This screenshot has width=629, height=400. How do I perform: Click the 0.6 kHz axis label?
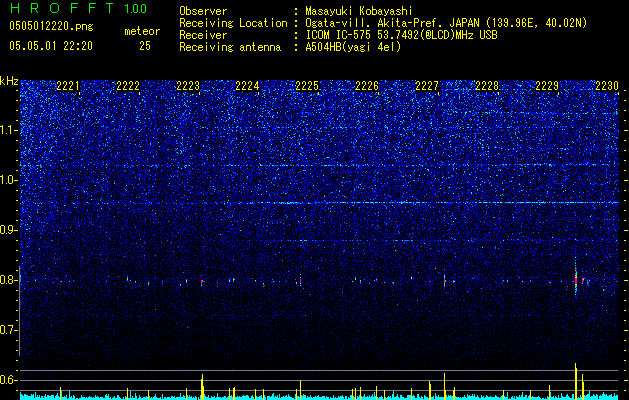point(9,380)
